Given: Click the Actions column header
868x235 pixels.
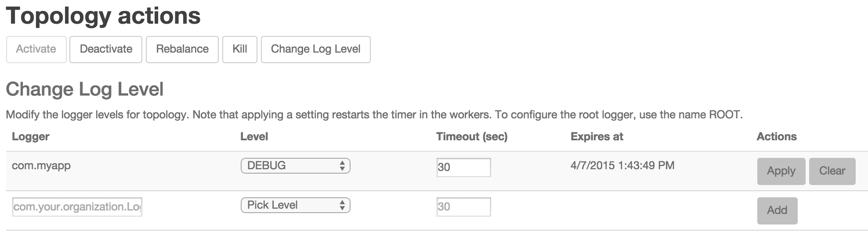Looking at the screenshot, I should 776,137.
